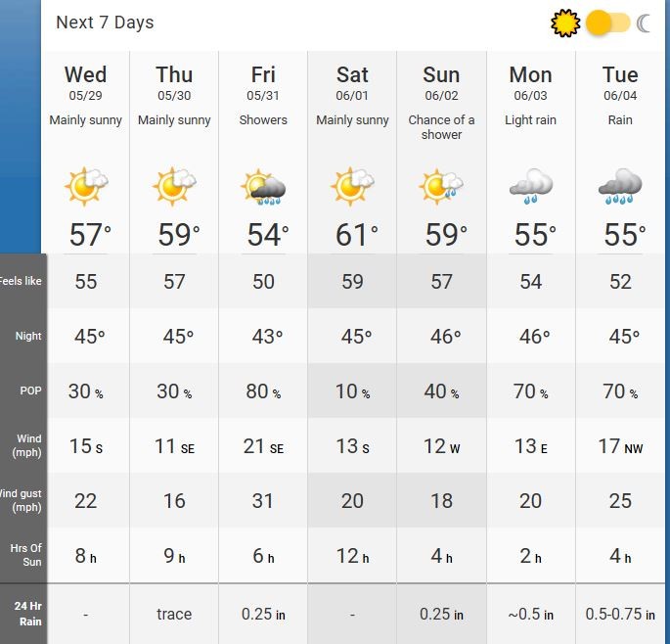Click Sunday's chance of shower icon
Viewport: 670px width, 644px height.
(x=441, y=185)
